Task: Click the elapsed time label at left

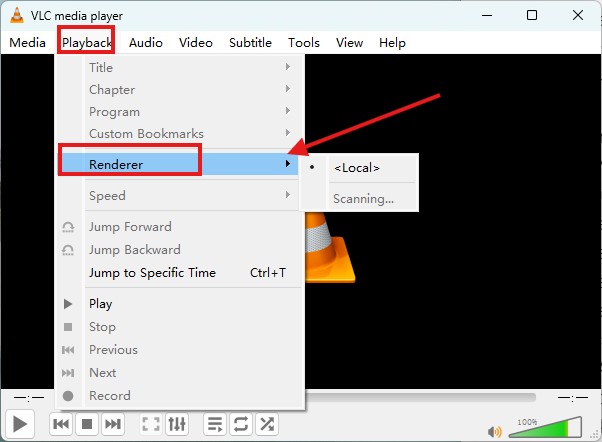Action: pos(29,397)
